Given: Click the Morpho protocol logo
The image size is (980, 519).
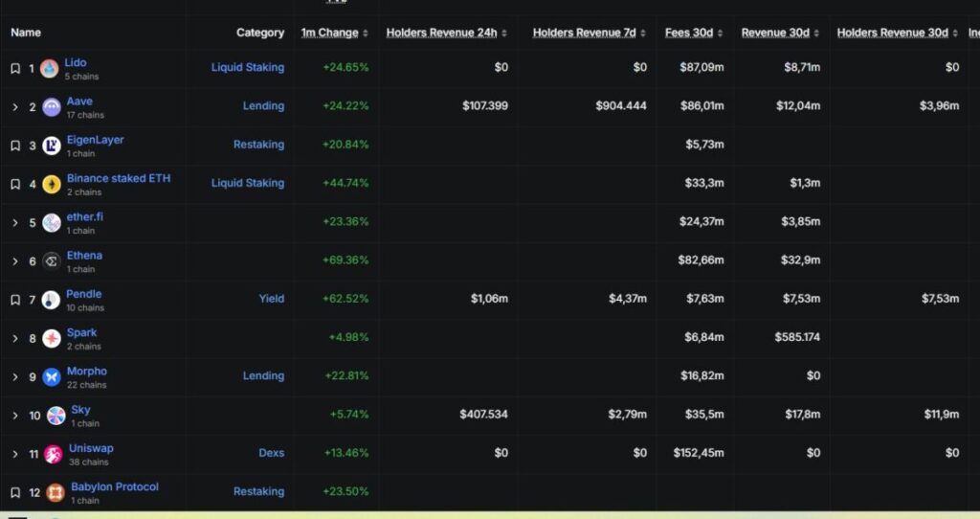Looking at the screenshot, I should pyautogui.click(x=52, y=377).
